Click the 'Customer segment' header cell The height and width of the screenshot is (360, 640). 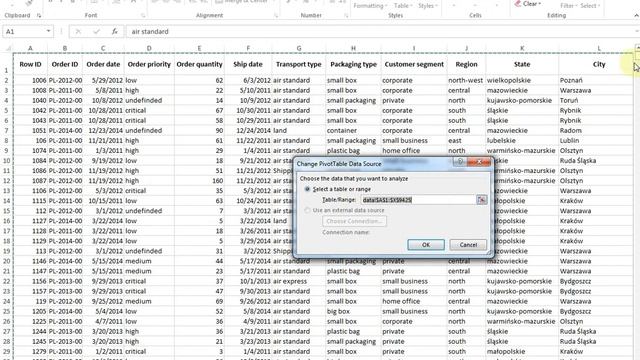[414, 64]
